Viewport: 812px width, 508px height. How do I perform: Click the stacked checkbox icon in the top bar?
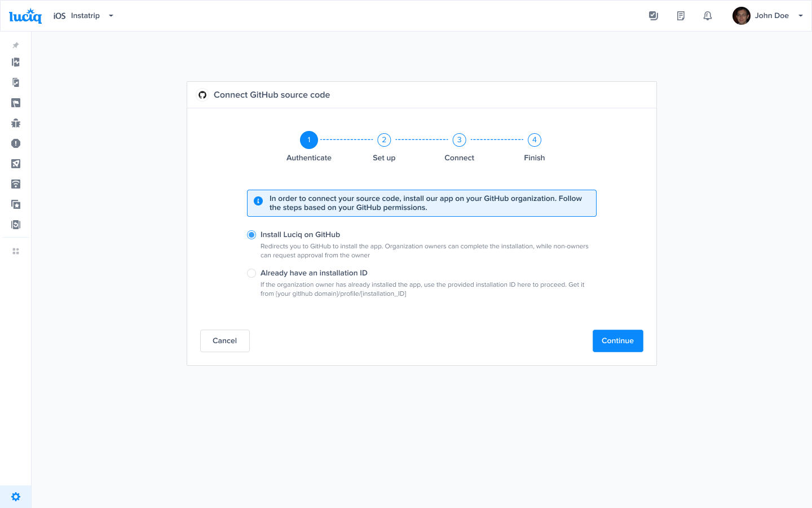[x=654, y=16]
